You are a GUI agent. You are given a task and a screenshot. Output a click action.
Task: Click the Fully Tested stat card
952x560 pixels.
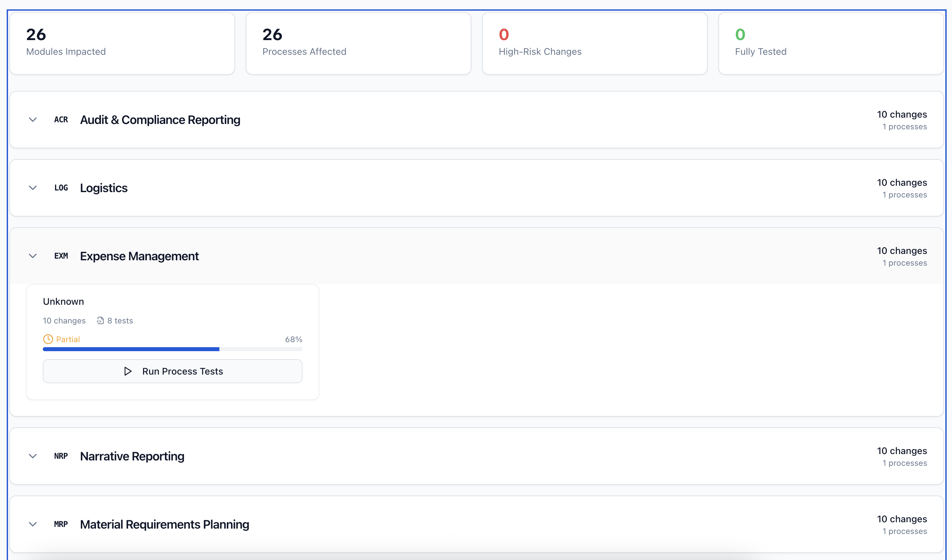coord(830,43)
